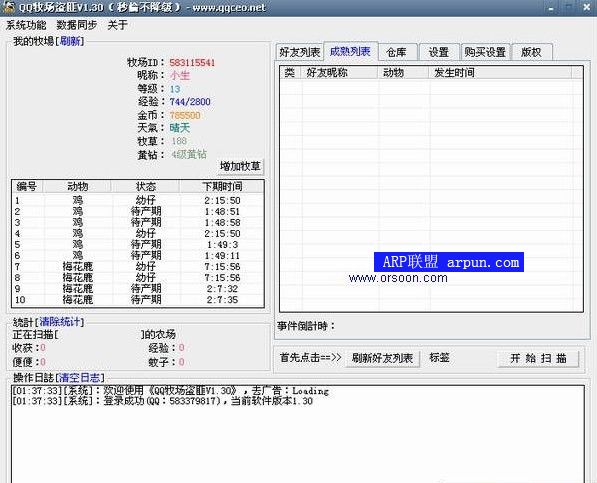Image resolution: width=597 pixels, height=483 pixels.
Task: Click the 刷新好友列表 button
Action: coord(382,358)
